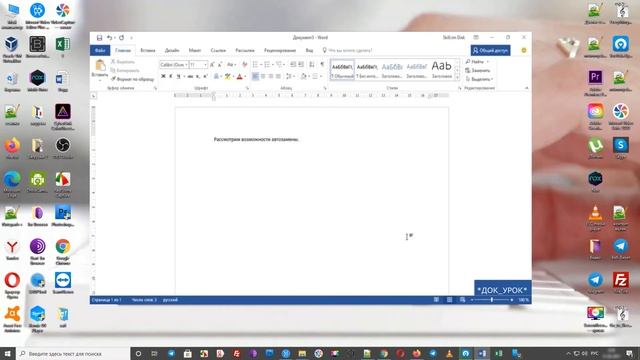
Task: Switch to the Дизайн tab
Action: tap(172, 50)
